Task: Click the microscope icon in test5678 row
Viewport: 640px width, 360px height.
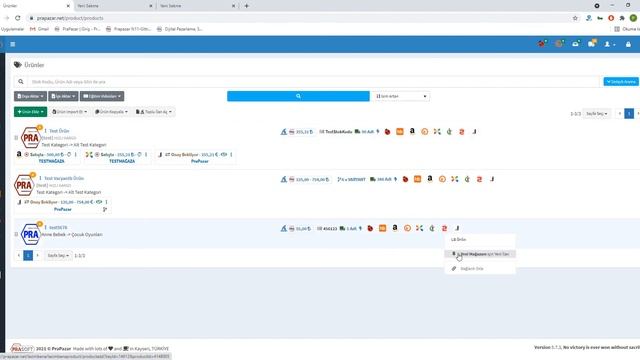Action: coord(284,228)
